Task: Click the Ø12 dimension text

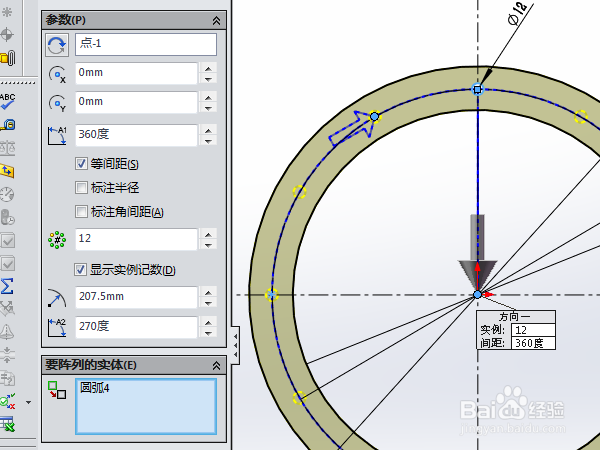Action: click(x=518, y=13)
